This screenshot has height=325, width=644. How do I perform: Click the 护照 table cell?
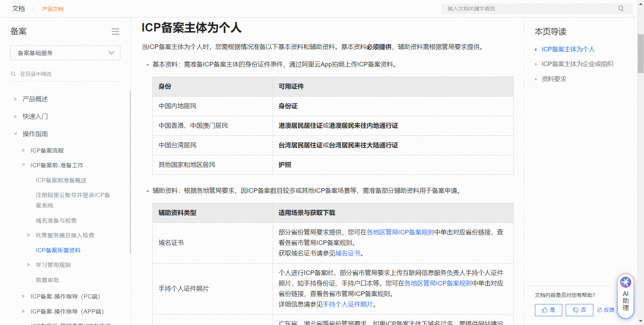pyautogui.click(x=393, y=165)
